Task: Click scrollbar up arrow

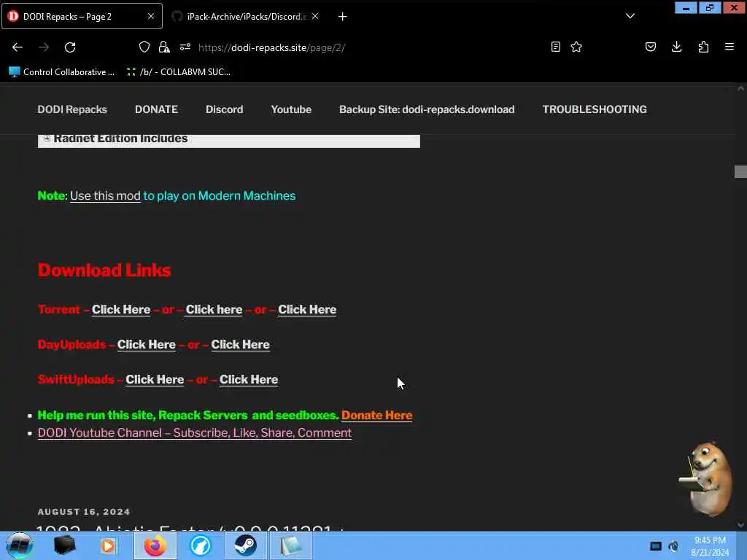Action: point(740,88)
